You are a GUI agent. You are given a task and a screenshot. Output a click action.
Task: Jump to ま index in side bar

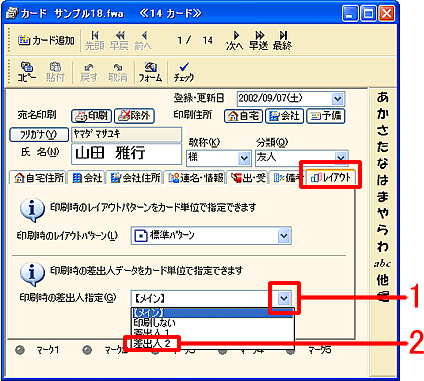click(x=383, y=196)
